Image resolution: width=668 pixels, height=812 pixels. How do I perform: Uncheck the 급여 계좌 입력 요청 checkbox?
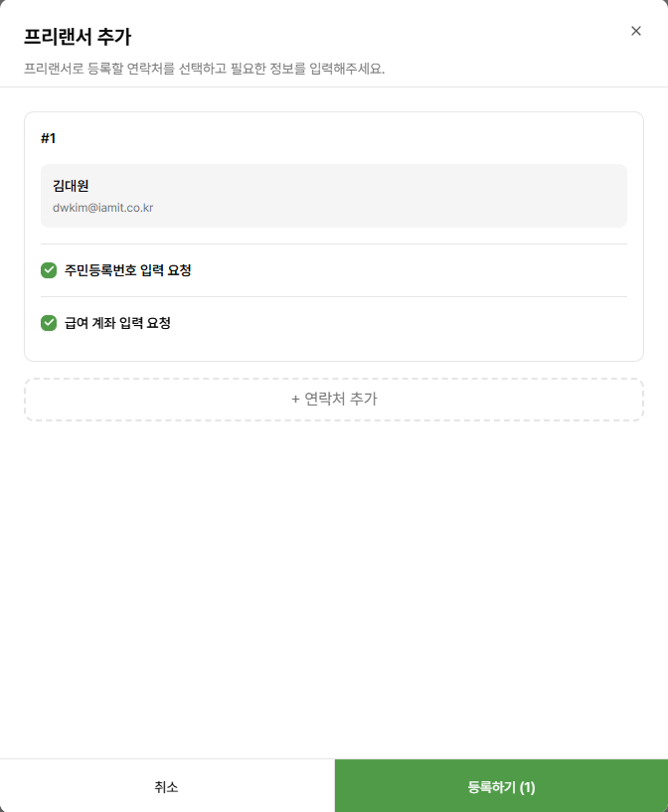49,323
